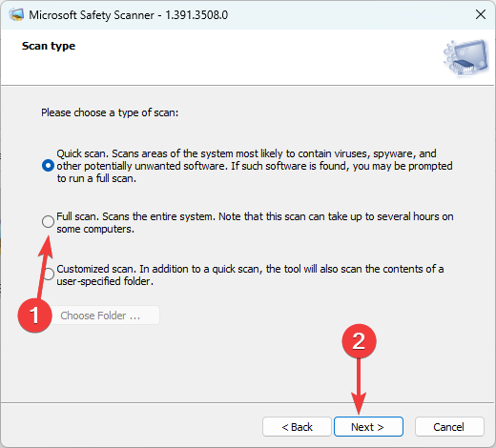The image size is (496, 448).
Task: Click the Customized scan description text
Action: click(250, 275)
